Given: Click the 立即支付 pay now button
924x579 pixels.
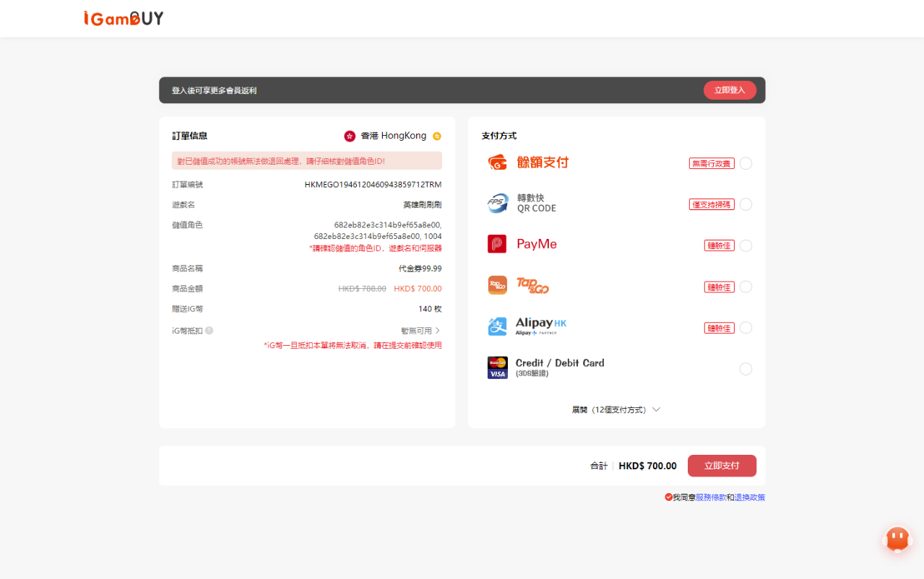Looking at the screenshot, I should (x=722, y=466).
